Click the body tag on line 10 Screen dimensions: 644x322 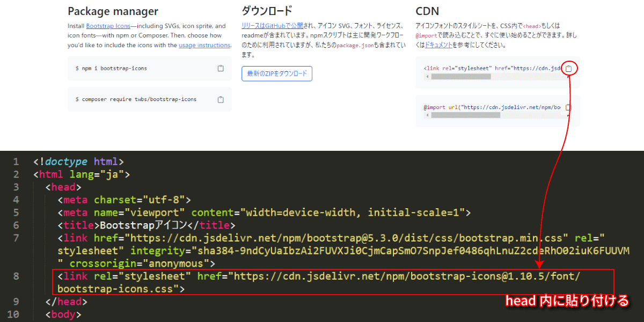click(63, 314)
